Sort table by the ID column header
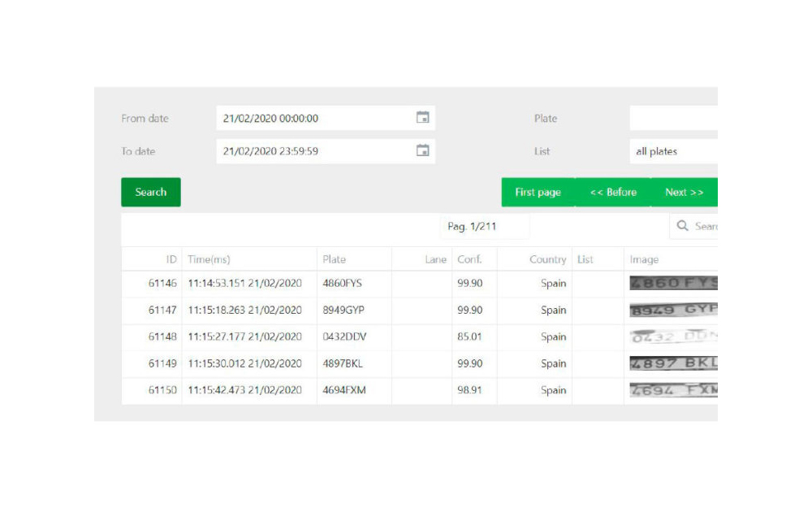812x508 pixels. pos(171,259)
